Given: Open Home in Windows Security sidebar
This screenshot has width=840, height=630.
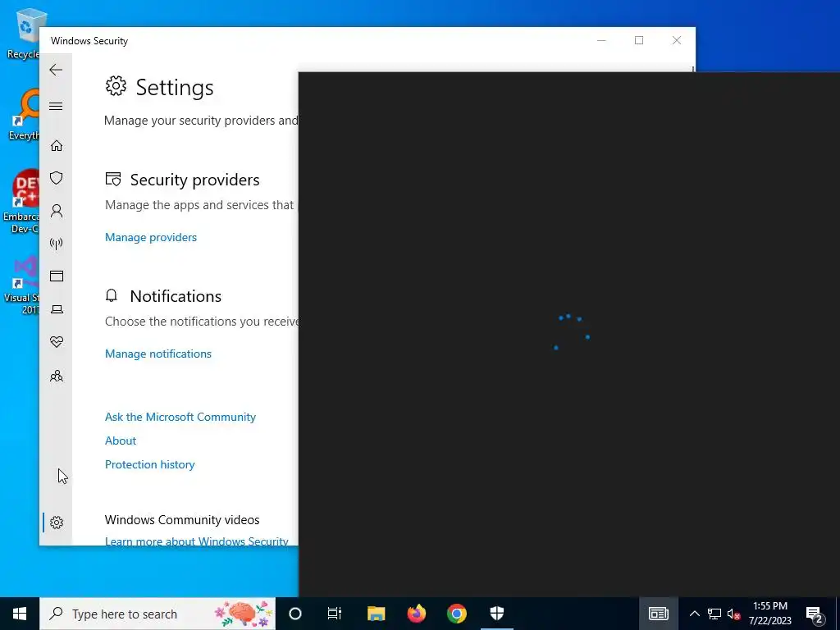Looking at the screenshot, I should 57,146.
